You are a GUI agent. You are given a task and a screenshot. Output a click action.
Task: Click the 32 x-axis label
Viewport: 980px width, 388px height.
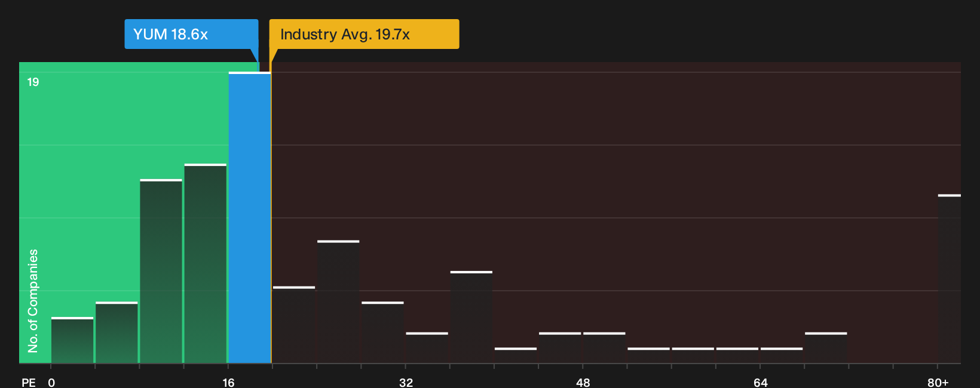pos(406,383)
